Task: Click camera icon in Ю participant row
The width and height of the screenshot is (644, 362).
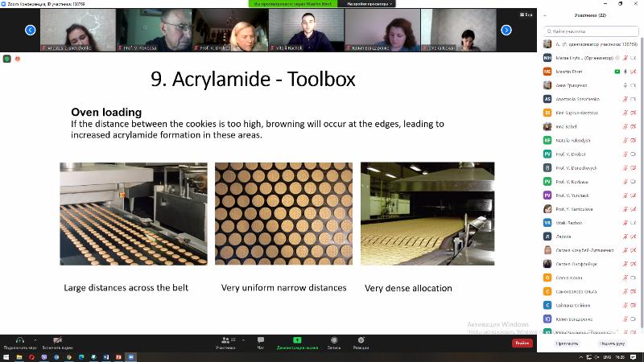Action: [633, 319]
